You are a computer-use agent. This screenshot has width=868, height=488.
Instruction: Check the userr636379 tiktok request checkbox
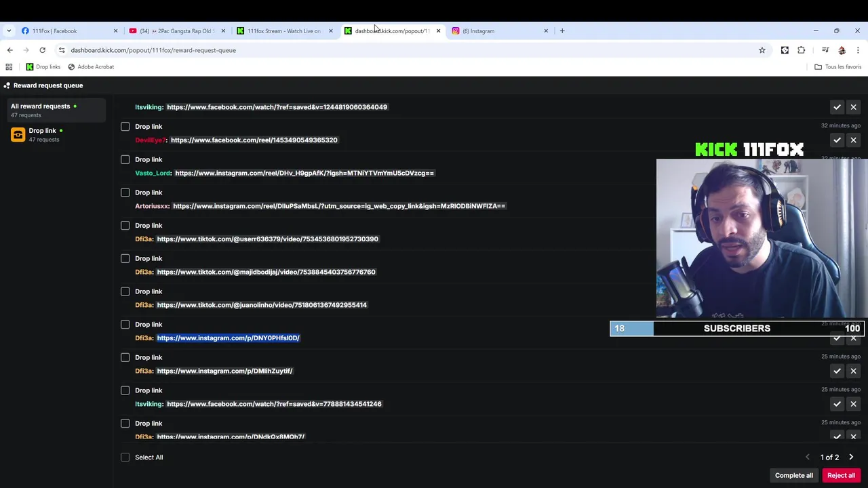tap(125, 226)
